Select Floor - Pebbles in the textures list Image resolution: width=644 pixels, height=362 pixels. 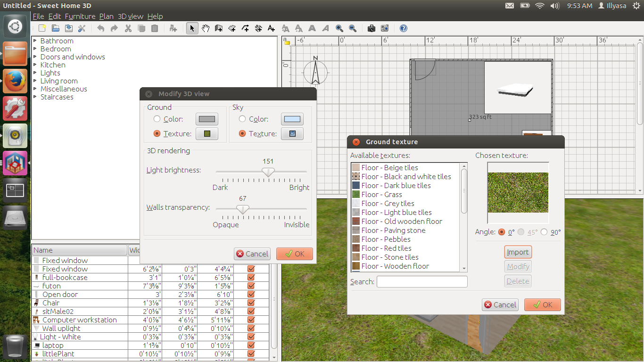tap(405, 239)
